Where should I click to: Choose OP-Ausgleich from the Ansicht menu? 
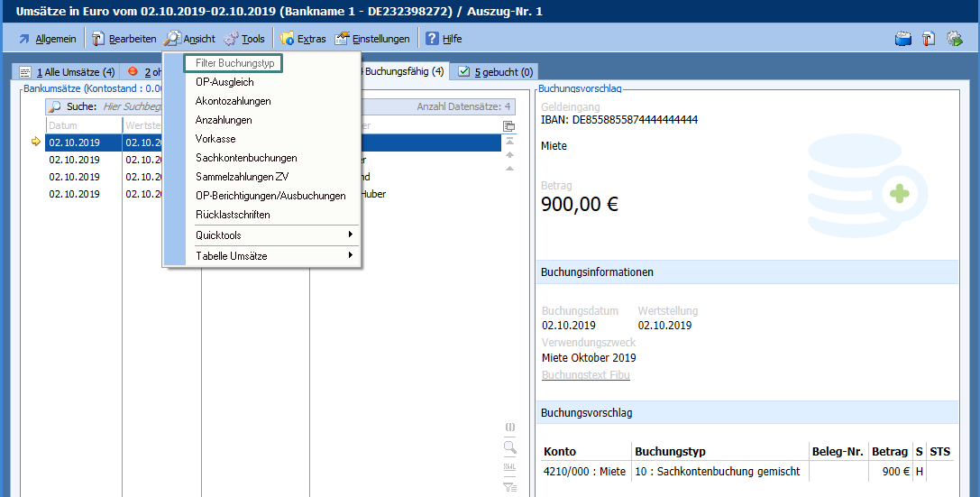tap(224, 82)
